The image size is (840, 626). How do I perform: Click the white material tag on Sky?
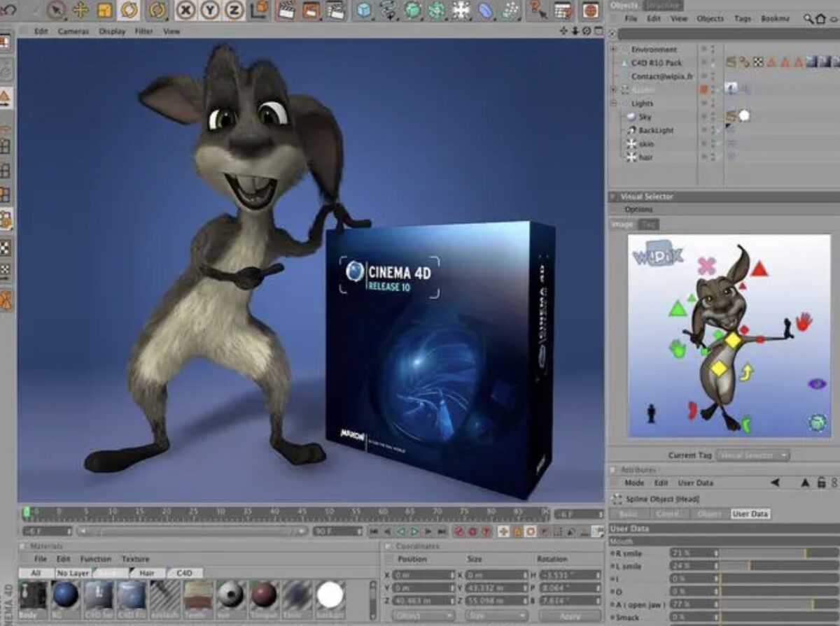(x=744, y=116)
